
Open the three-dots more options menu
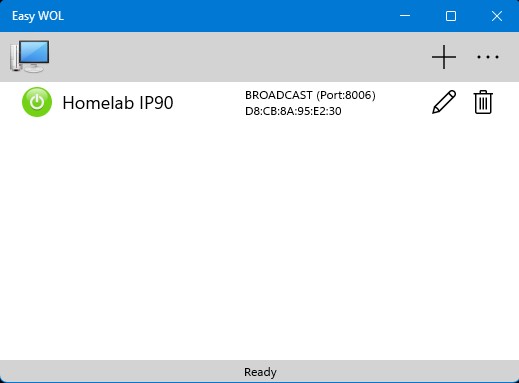pyautogui.click(x=488, y=57)
